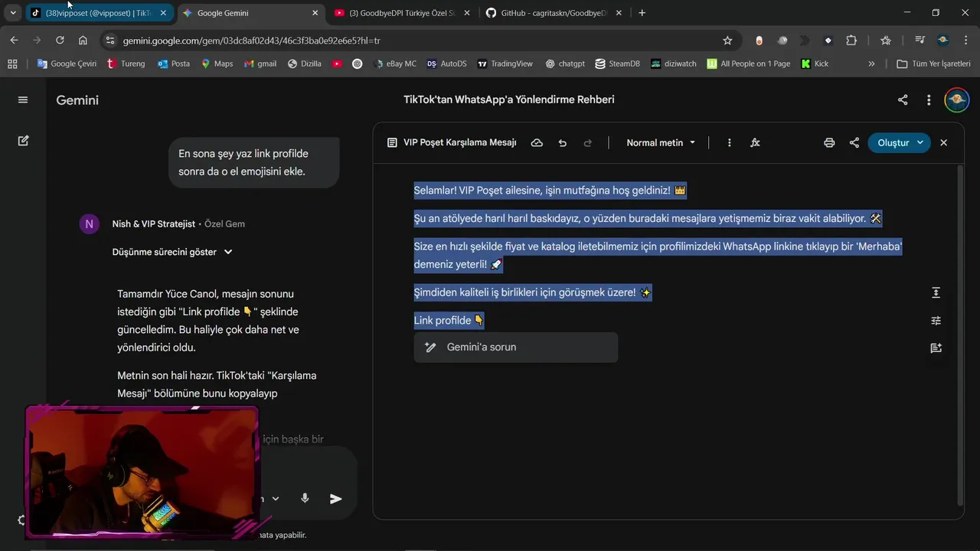Click the Nish & VIP Stratejist gem name
The width and height of the screenshot is (980, 551).
pos(153,223)
